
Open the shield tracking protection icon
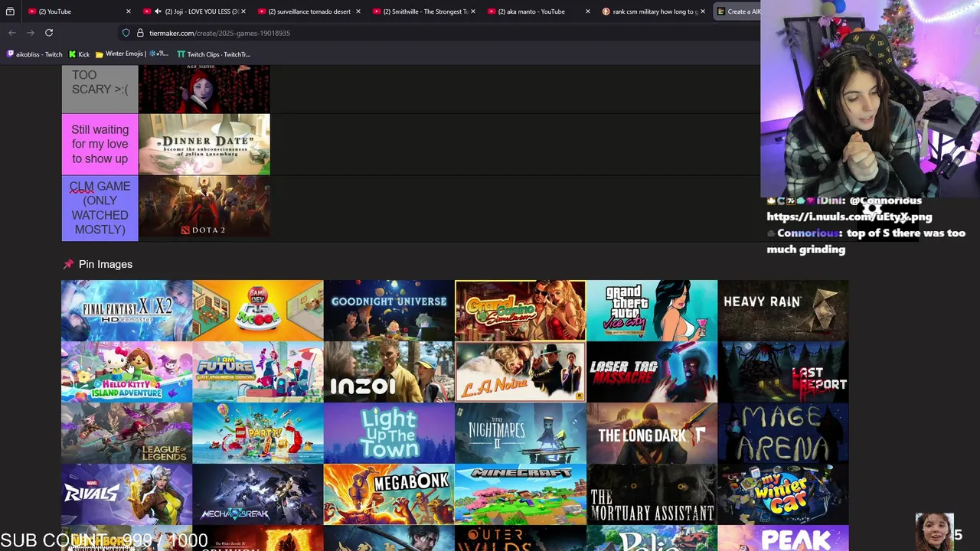(126, 33)
